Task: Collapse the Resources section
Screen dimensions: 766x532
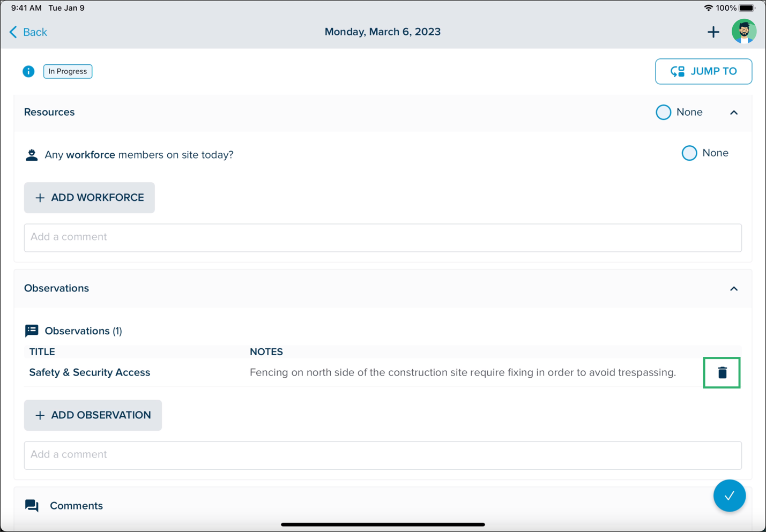Action: (x=734, y=113)
